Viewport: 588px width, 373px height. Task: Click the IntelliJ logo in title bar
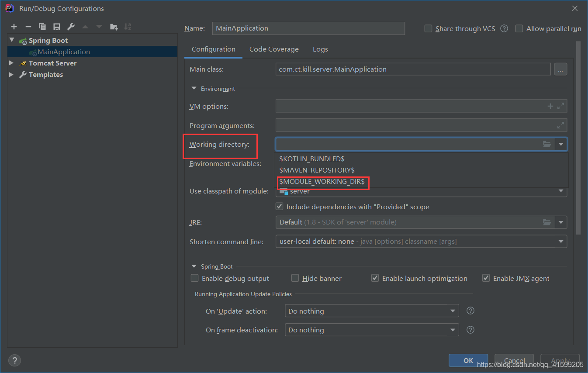click(x=10, y=8)
